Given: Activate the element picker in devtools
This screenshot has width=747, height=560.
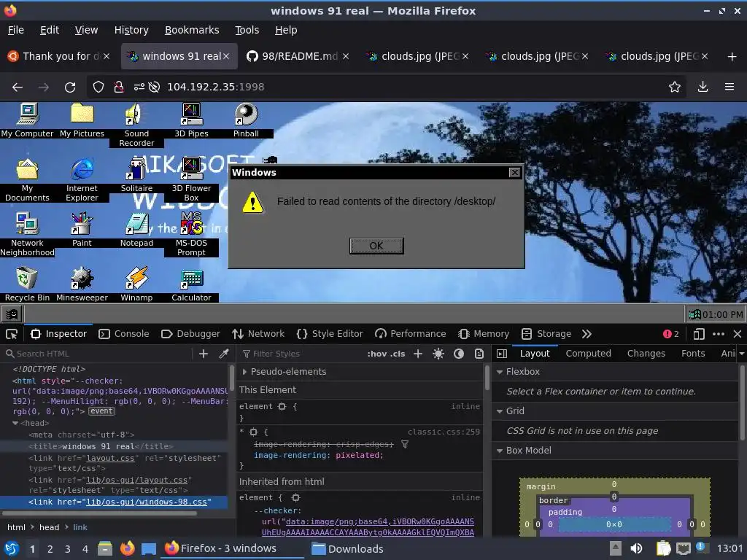Looking at the screenshot, I should tap(12, 334).
